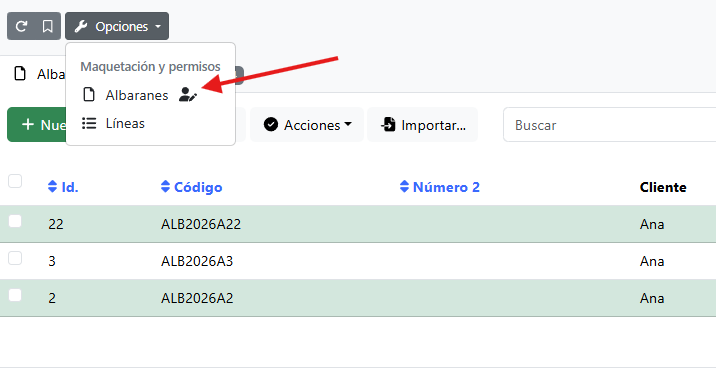716x382 pixels.
Task: Click client Ana in row ALB2026A22
Action: [x=652, y=224]
